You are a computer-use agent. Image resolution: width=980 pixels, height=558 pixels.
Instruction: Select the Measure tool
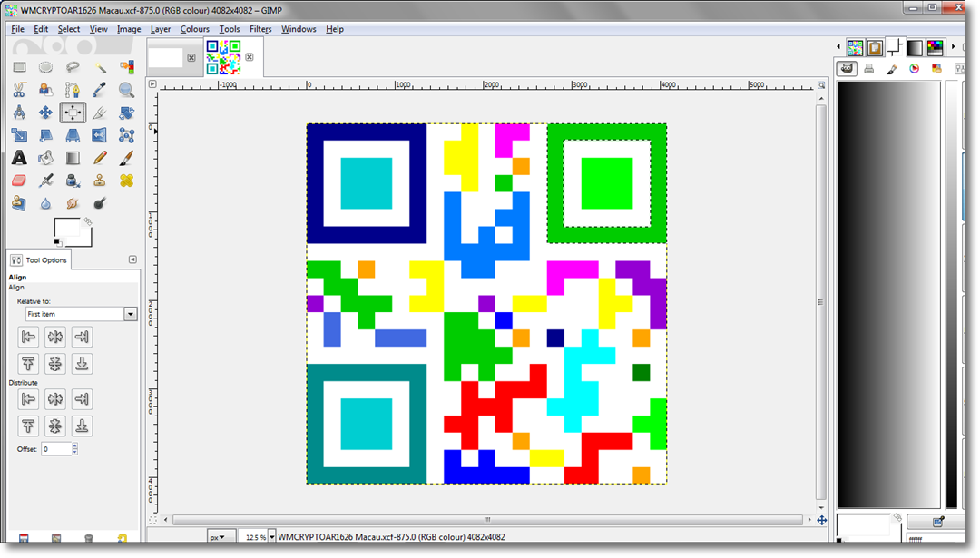pos(19,113)
